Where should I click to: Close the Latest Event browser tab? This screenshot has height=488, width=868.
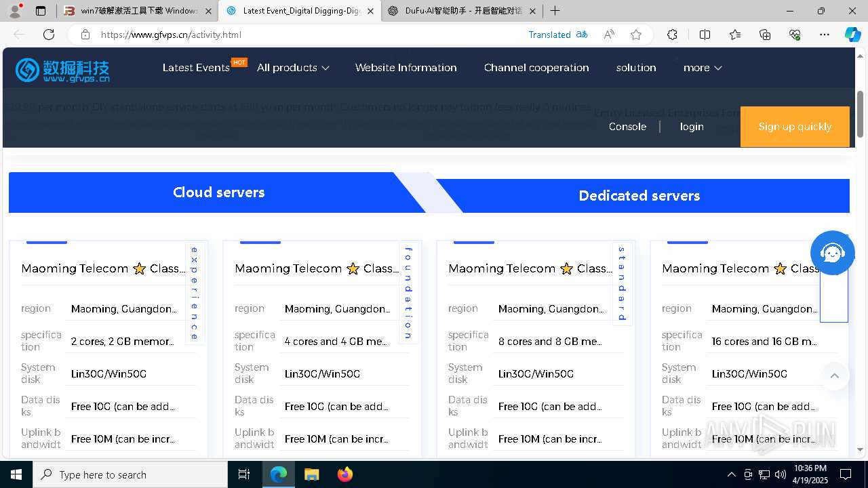(370, 11)
